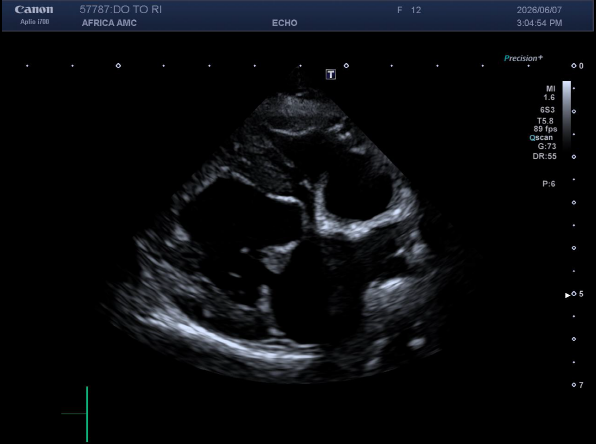Viewport: 596px width, 444px height.
Task: Click the Precision+ imaging label
Action: click(523, 58)
